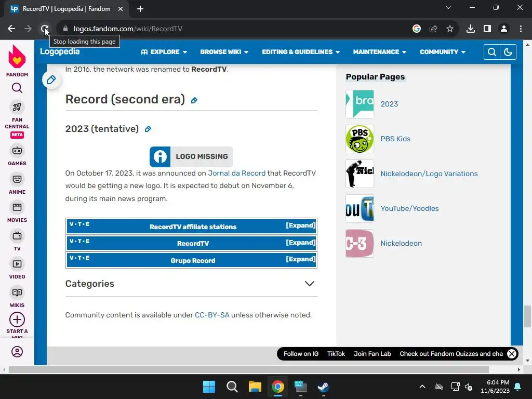Open the PBS Kids page link
Screen dimensions: 532x399
point(395,139)
